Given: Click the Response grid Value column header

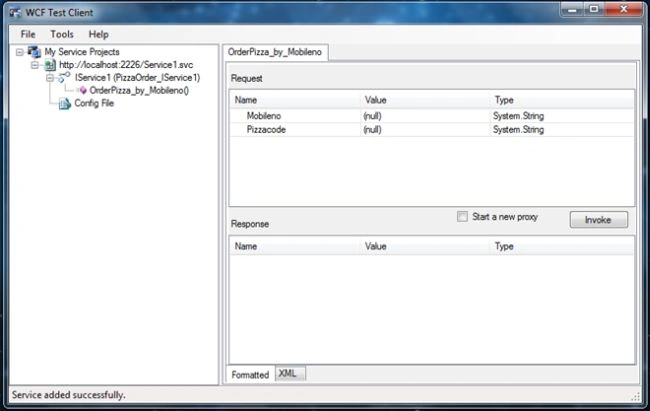Looking at the screenshot, I should (425, 246).
